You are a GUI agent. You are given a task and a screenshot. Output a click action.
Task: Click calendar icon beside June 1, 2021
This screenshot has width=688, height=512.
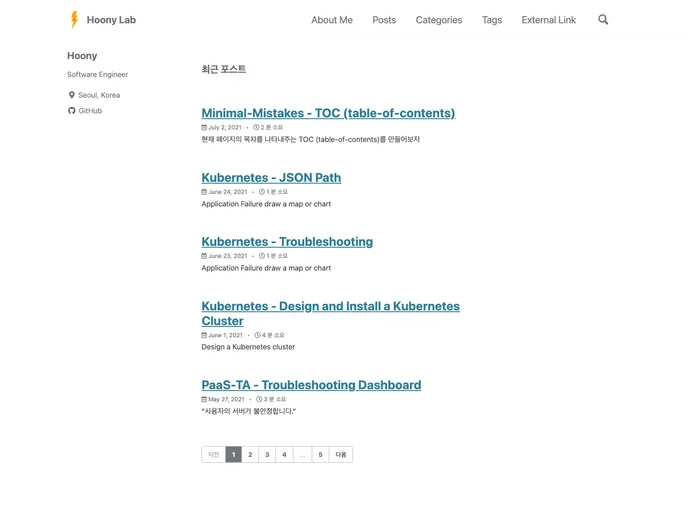(x=204, y=335)
